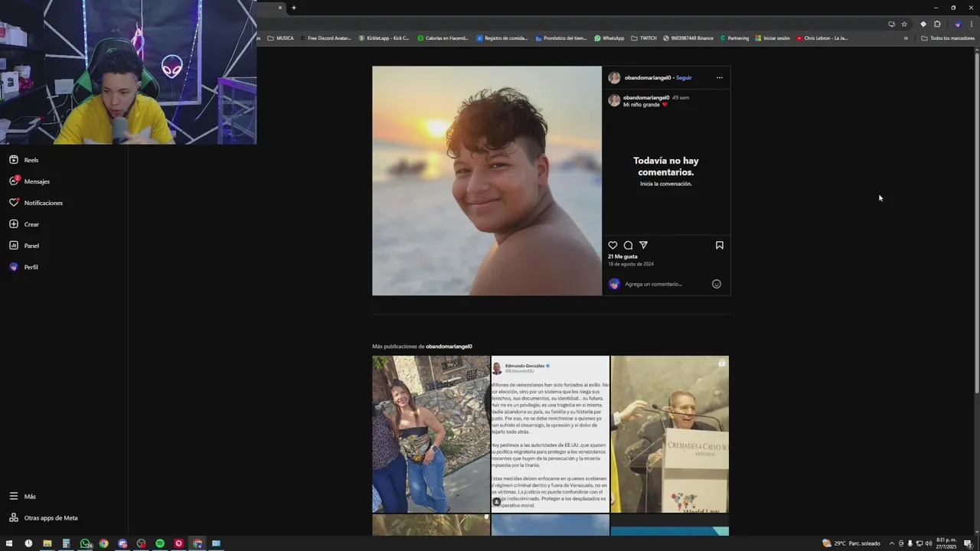Screen dimensions: 980x551
Task: Close the current browser tab
Action: click(279, 8)
